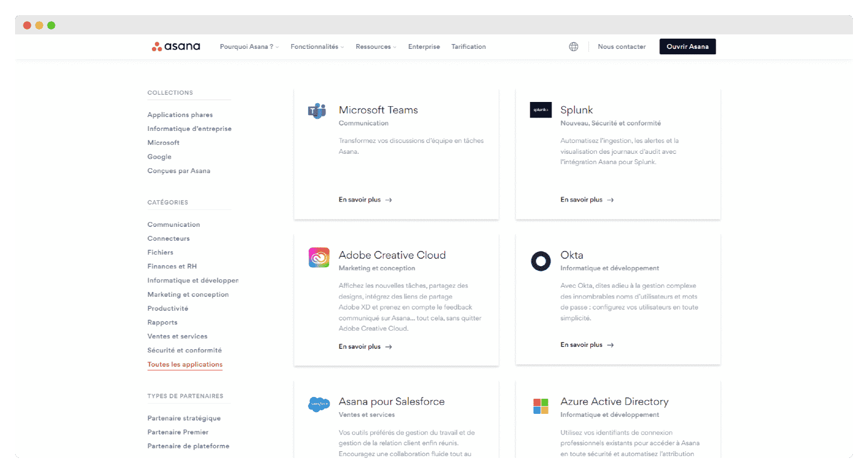
Task: Select Applications phares collection
Action: pyautogui.click(x=180, y=115)
